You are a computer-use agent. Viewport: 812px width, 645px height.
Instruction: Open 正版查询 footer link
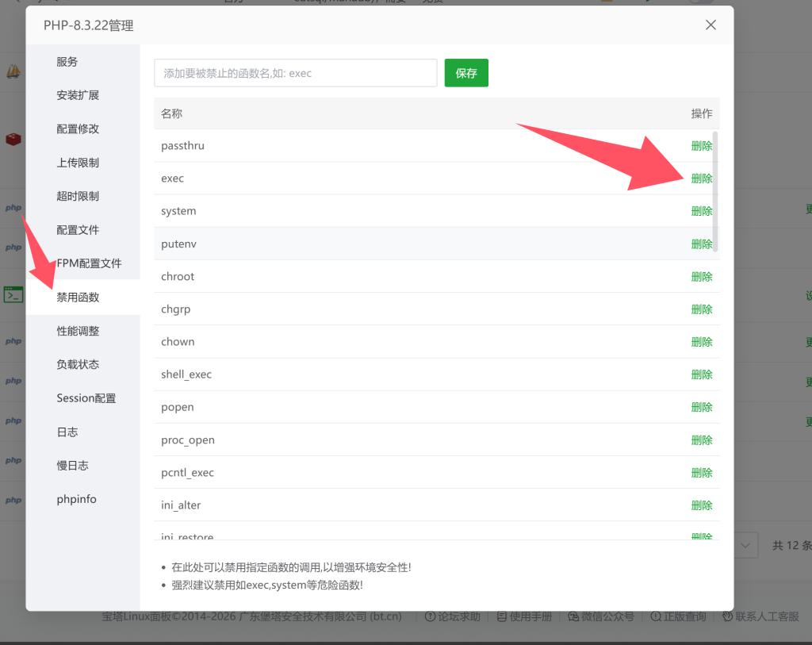click(679, 616)
